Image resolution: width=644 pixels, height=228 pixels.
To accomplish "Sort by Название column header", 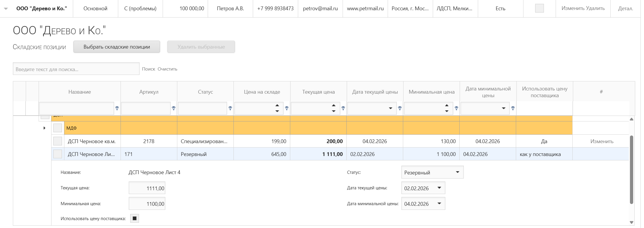I will click(x=80, y=92).
